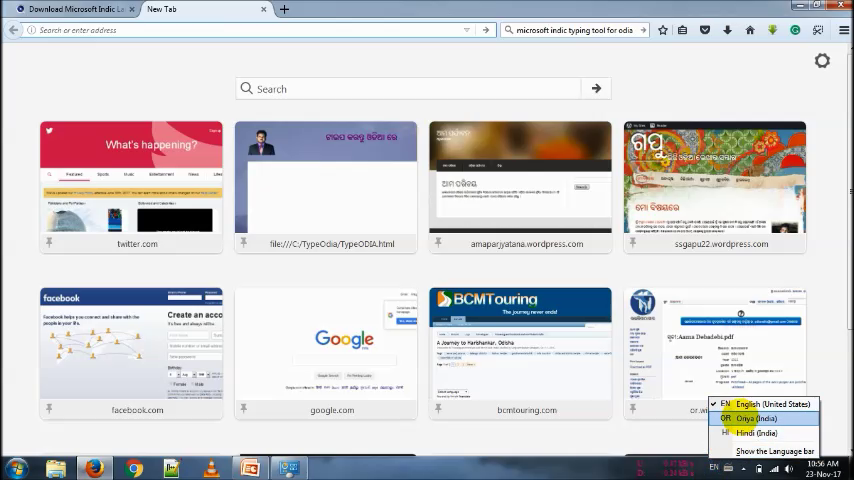Click the pin icon on bcmtouring.com tile

438,409
